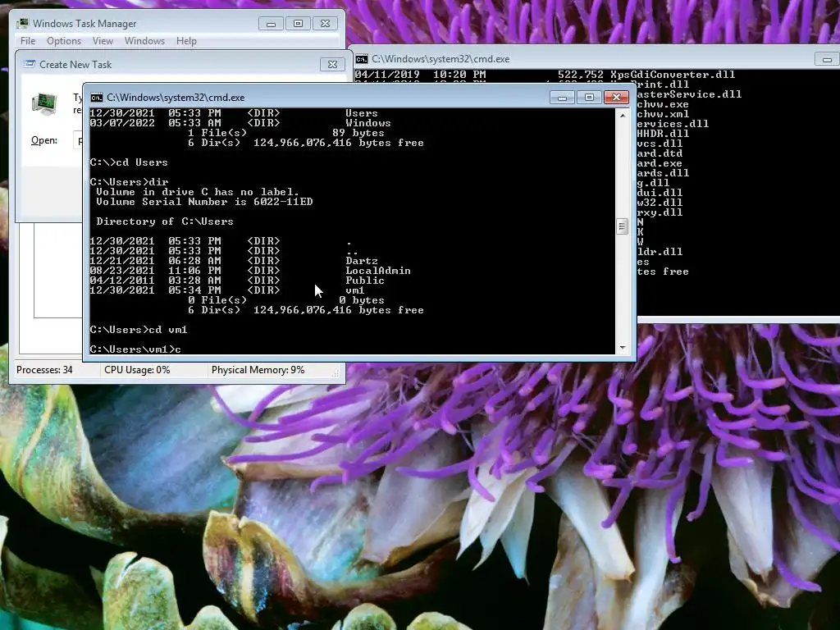Maximize the front cmd.exe window
Viewport: 840px width, 630px height.
coord(589,97)
